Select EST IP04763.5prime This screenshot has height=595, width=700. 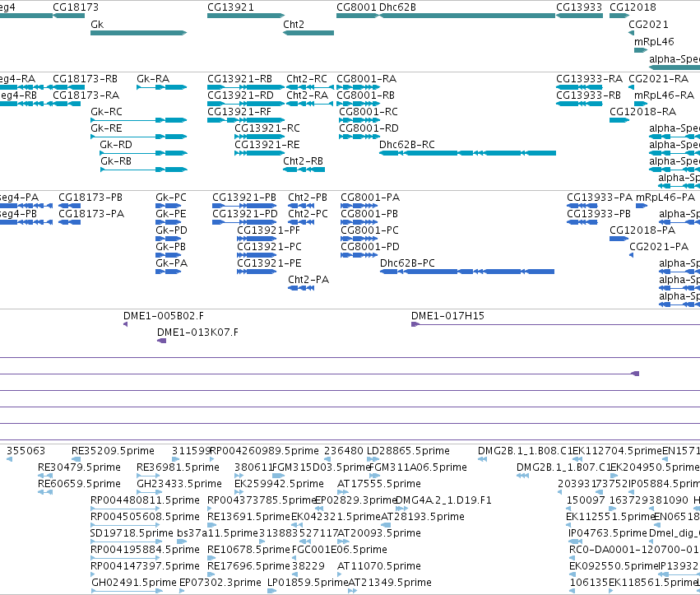tap(608, 533)
